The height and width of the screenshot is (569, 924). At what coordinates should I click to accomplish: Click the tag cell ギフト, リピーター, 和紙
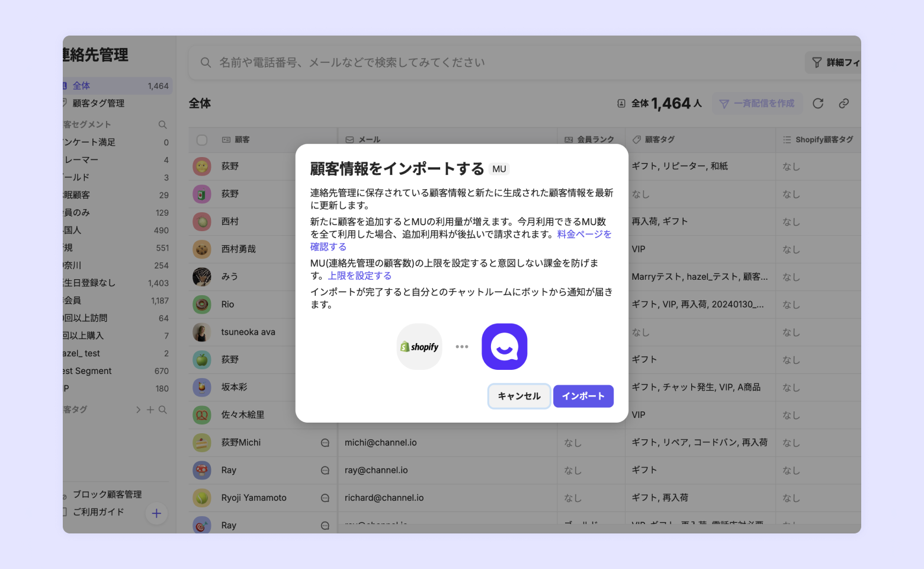tap(680, 166)
